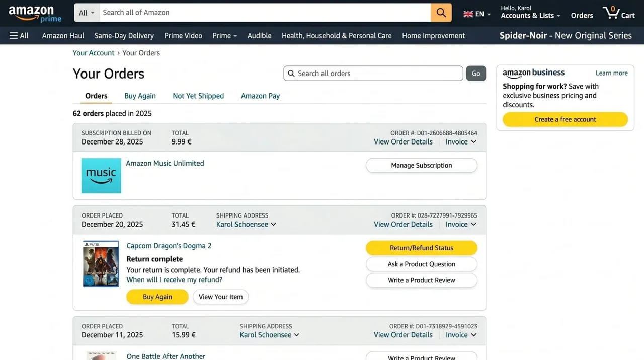Open Learn more for Amazon Business
The height and width of the screenshot is (360, 644).
(611, 74)
